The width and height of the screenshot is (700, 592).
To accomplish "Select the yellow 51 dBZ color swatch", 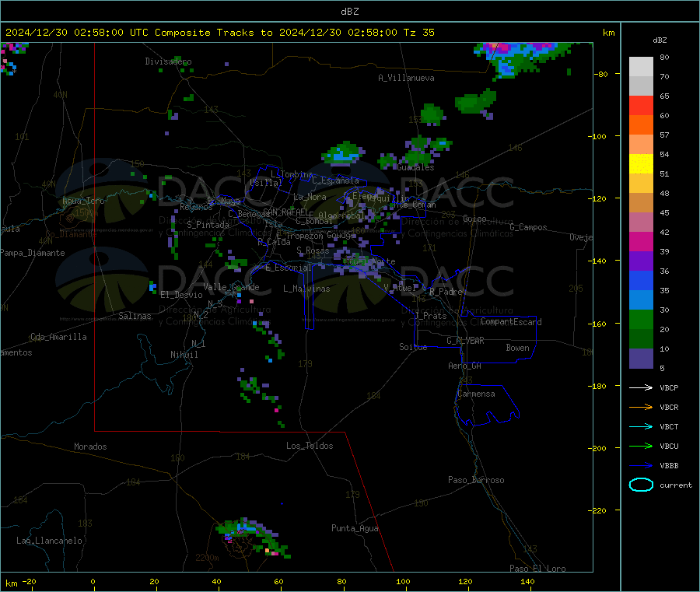I will pos(641,164).
